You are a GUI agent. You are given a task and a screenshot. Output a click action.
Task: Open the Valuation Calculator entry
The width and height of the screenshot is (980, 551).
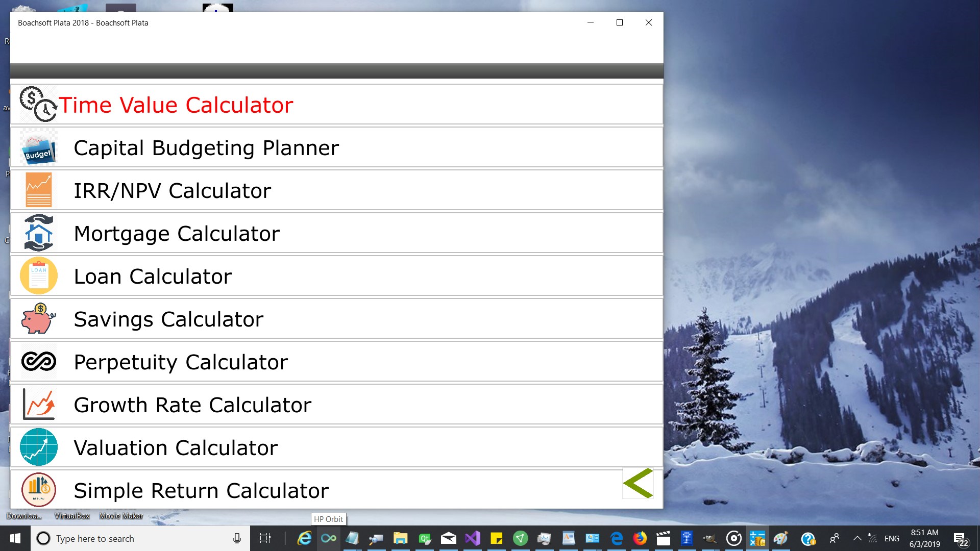click(x=176, y=448)
